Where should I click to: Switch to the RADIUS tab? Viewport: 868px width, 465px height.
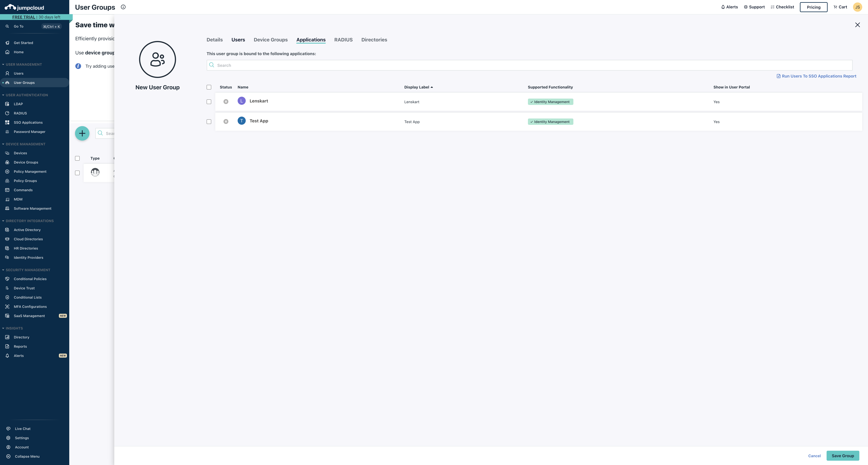pyautogui.click(x=343, y=40)
